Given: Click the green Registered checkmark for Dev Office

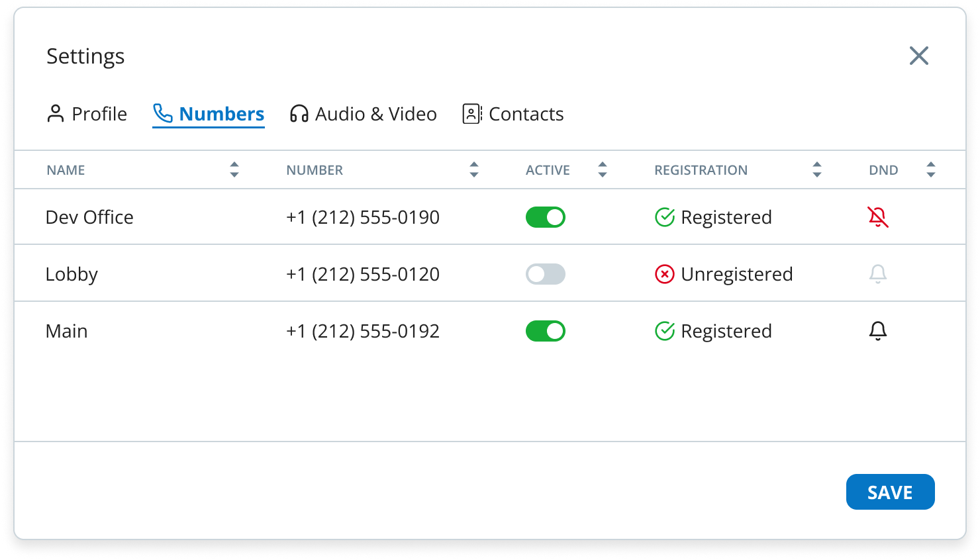Looking at the screenshot, I should click(x=664, y=217).
